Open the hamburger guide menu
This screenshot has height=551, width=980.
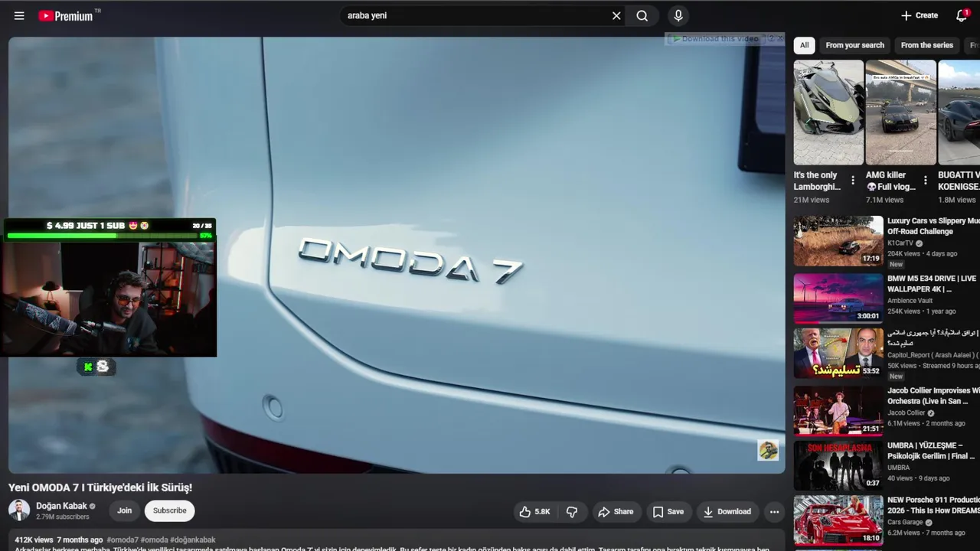[x=19, y=15]
